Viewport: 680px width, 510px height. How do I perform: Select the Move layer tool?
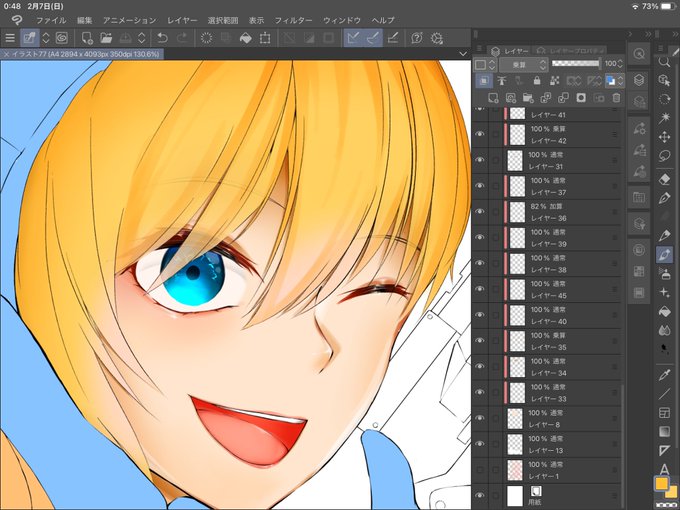pyautogui.click(x=664, y=137)
